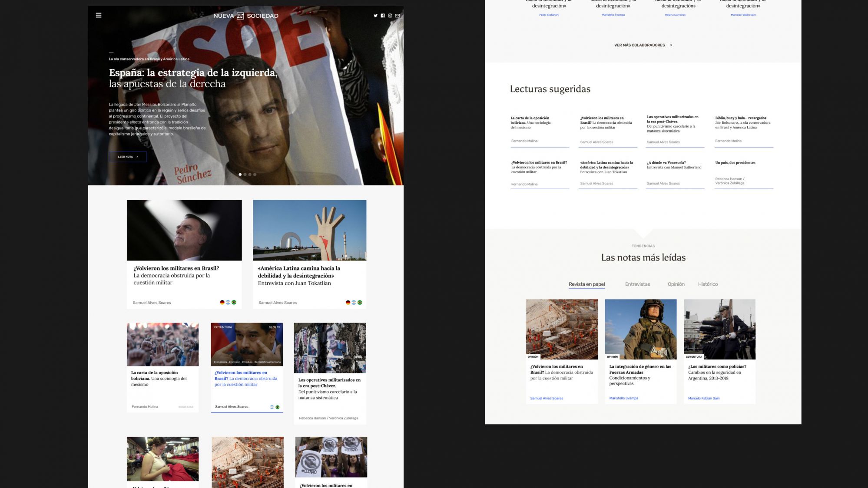Click the COYUNTURA label on the Maduro photo
This screenshot has width=868, height=488.
pos(223,327)
